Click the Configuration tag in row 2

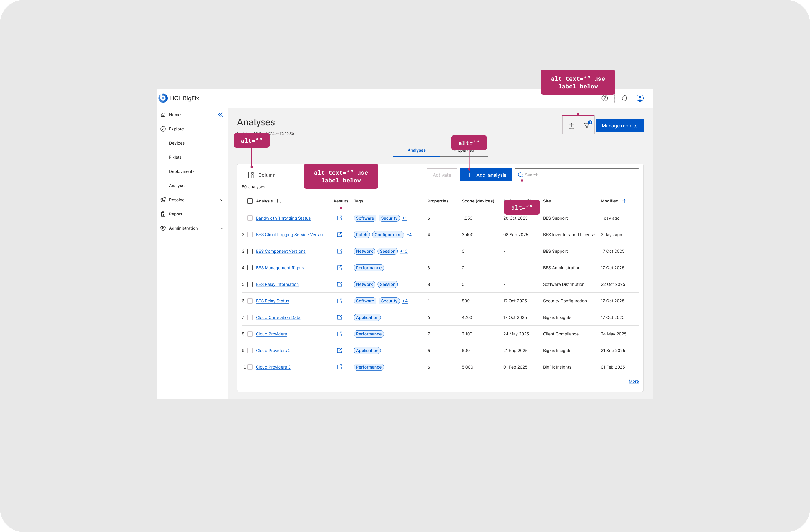(x=388, y=234)
